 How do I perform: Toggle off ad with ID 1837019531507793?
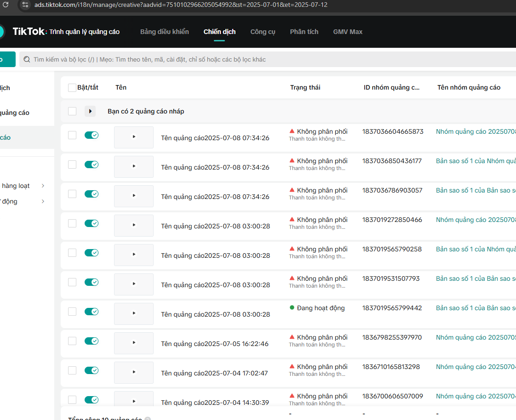coord(92,282)
